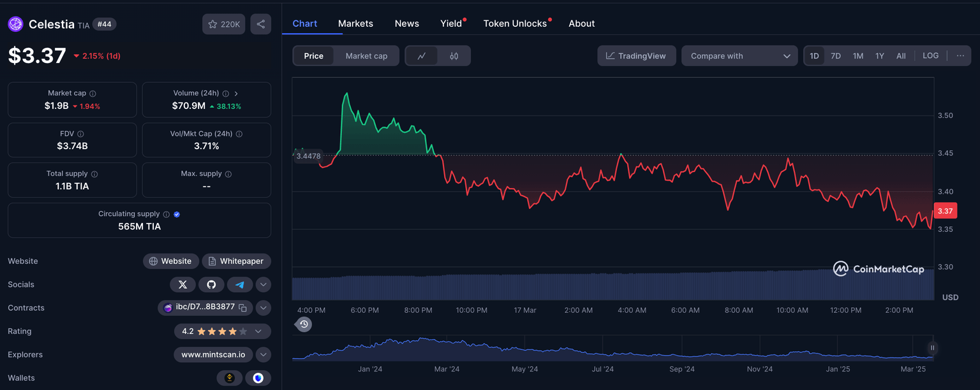Expand the Socials list chevron

tap(263, 284)
